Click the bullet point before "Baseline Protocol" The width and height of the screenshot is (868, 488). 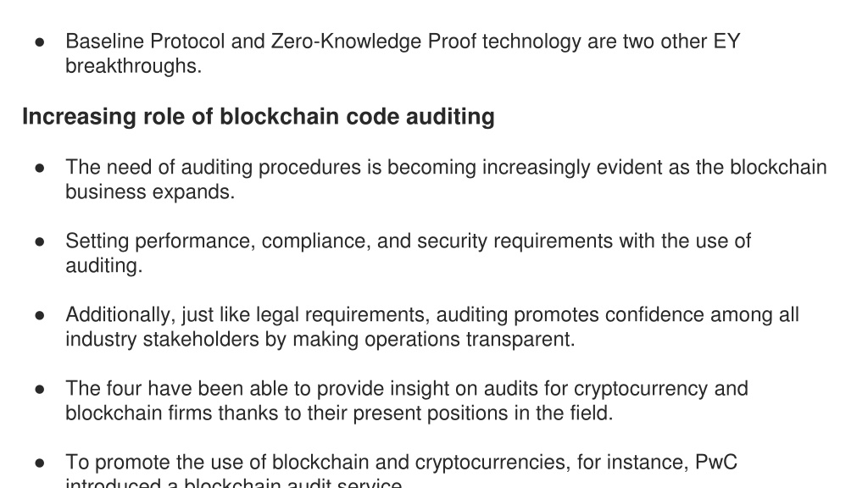[x=39, y=42]
